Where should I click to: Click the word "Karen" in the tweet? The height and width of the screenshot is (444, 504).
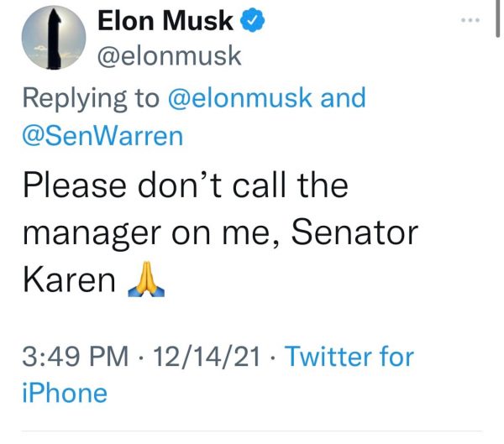click(x=69, y=281)
